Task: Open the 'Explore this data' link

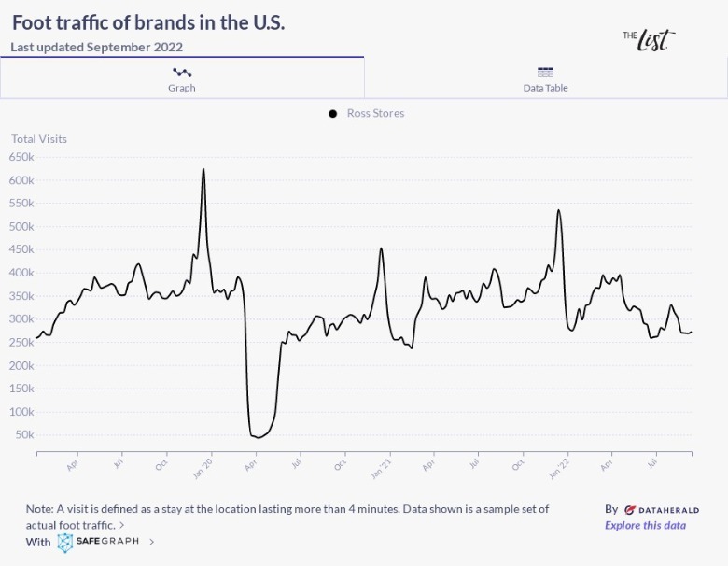Action: 645,525
